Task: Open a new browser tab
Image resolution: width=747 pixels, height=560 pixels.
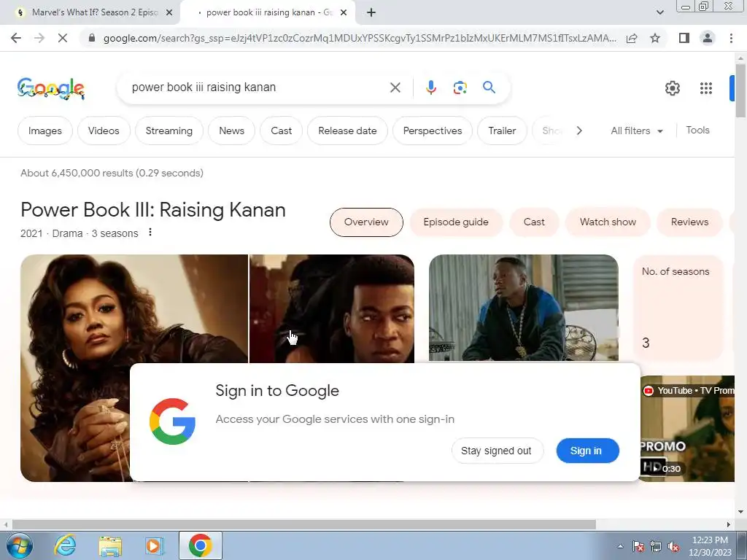Action: point(371,13)
